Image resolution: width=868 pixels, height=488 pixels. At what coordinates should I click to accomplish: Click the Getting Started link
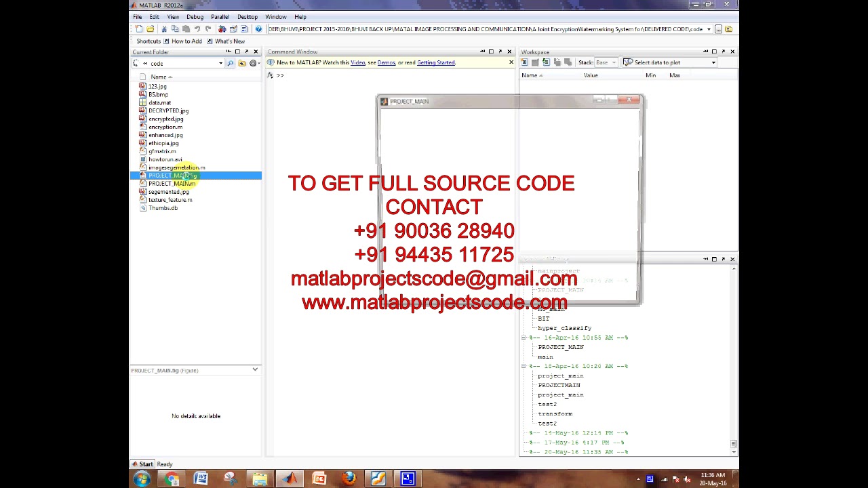(436, 62)
